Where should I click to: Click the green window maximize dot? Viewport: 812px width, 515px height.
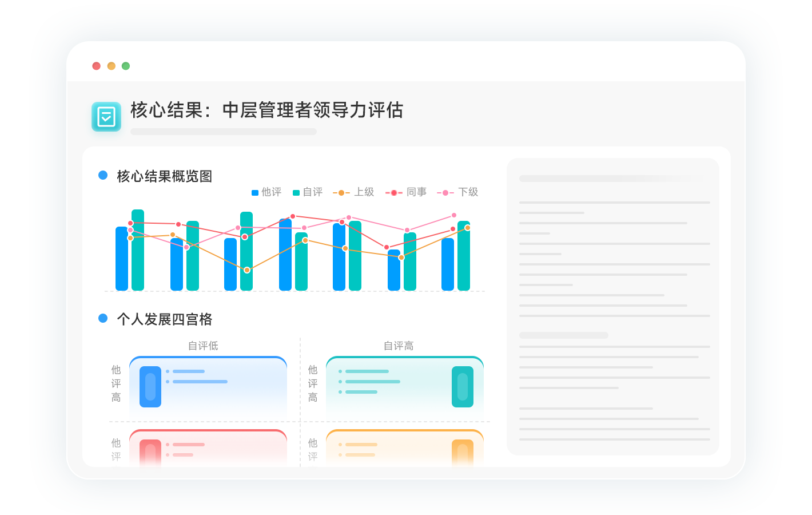click(x=126, y=66)
